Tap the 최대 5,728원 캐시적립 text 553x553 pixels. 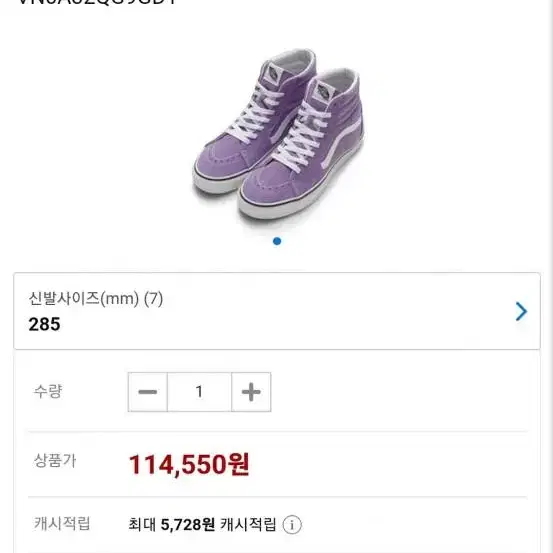(202, 524)
